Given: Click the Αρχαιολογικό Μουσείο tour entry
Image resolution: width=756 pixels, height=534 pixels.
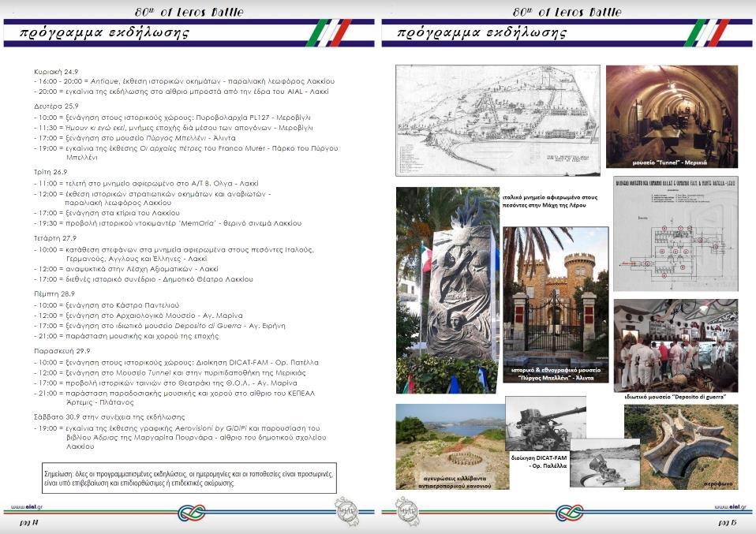Looking at the screenshot, I should (x=138, y=316).
